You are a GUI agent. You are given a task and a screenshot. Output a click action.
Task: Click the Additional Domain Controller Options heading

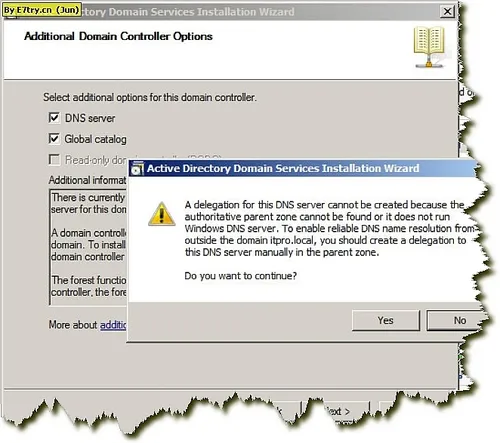[x=118, y=36]
